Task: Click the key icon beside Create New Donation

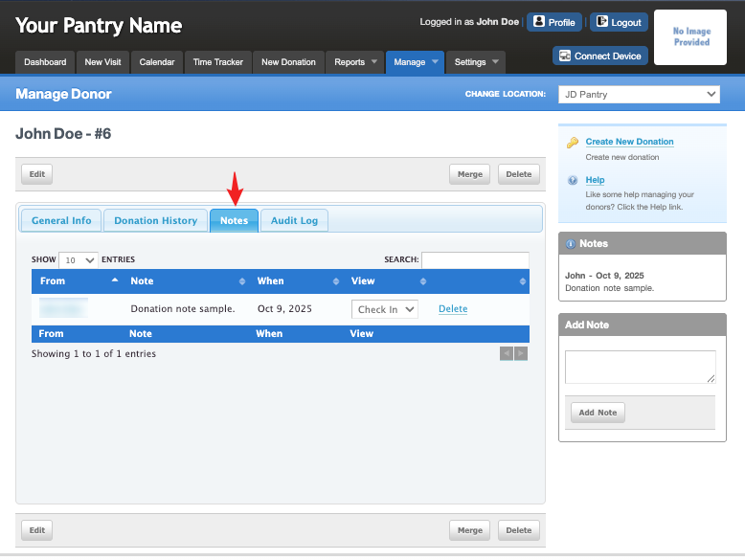Action: point(572,143)
